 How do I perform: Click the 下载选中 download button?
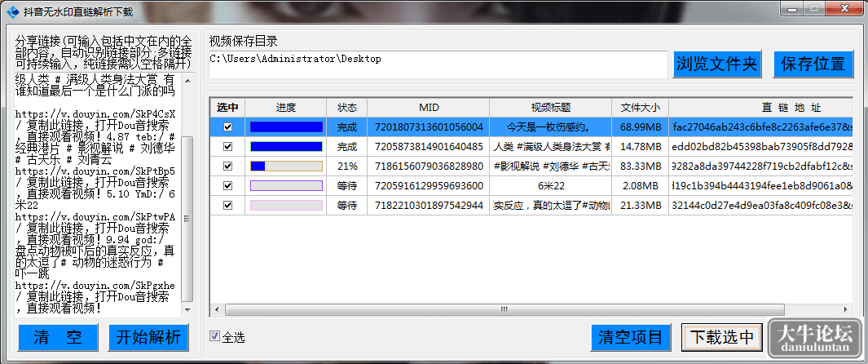pos(722,337)
